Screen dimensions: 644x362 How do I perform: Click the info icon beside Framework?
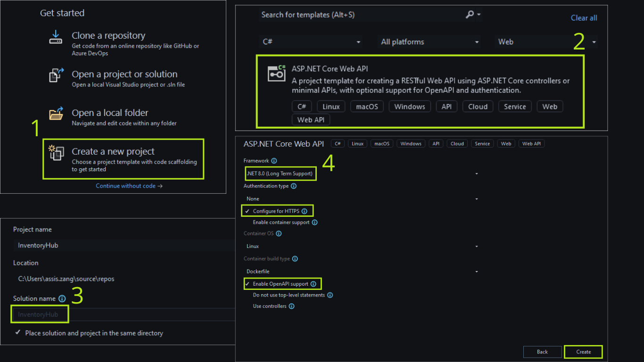coord(274,161)
